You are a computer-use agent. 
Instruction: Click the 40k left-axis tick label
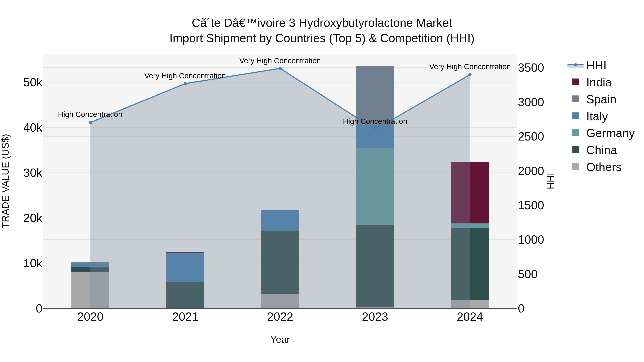point(33,128)
